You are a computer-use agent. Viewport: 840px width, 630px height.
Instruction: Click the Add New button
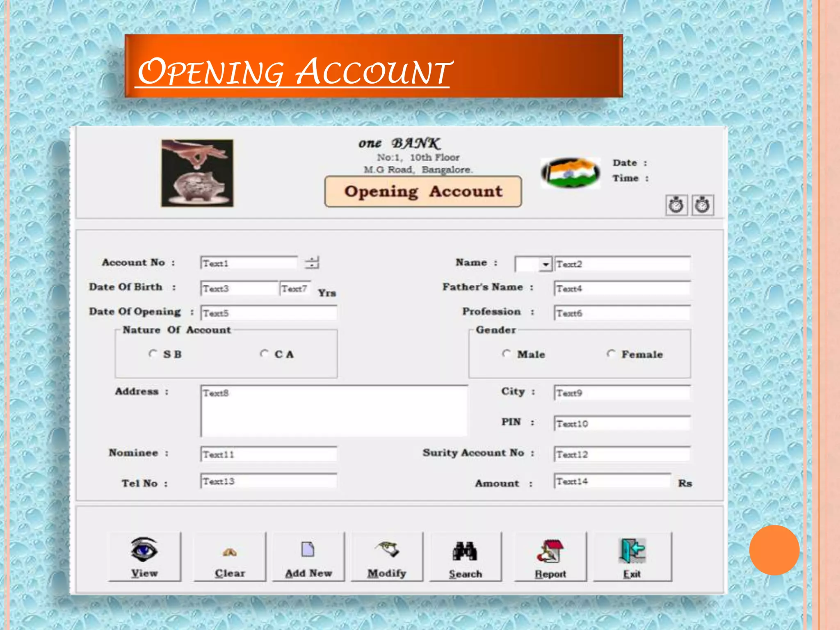(308, 557)
